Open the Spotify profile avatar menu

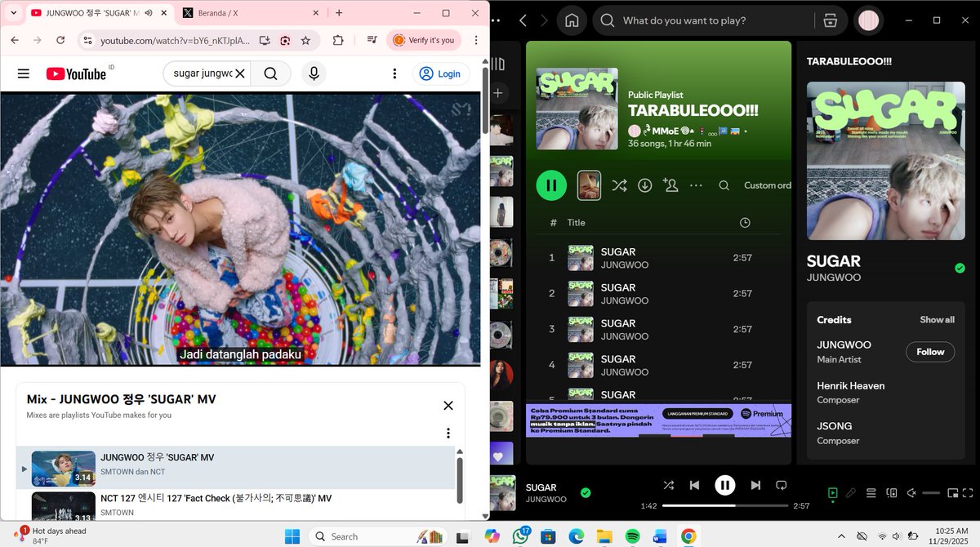(x=869, y=20)
